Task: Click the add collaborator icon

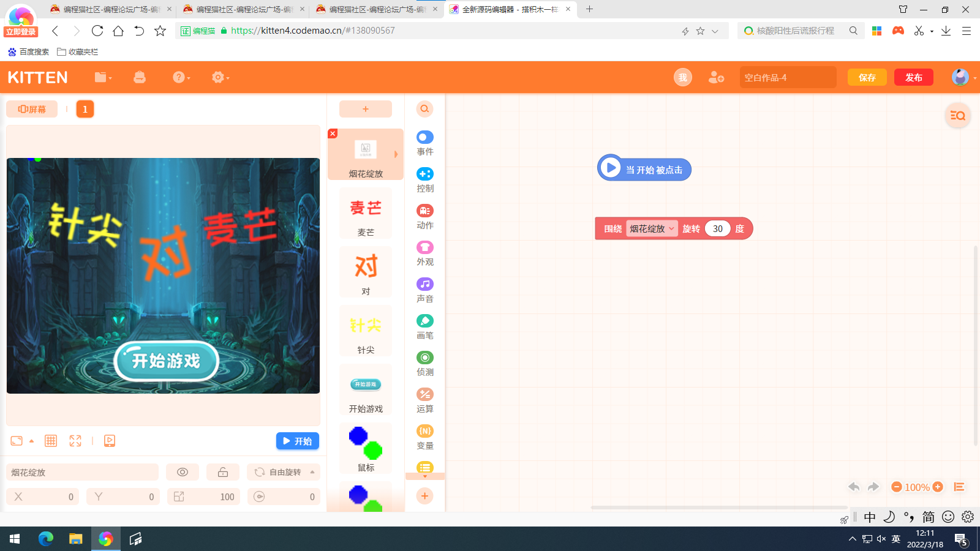Action: tap(716, 77)
